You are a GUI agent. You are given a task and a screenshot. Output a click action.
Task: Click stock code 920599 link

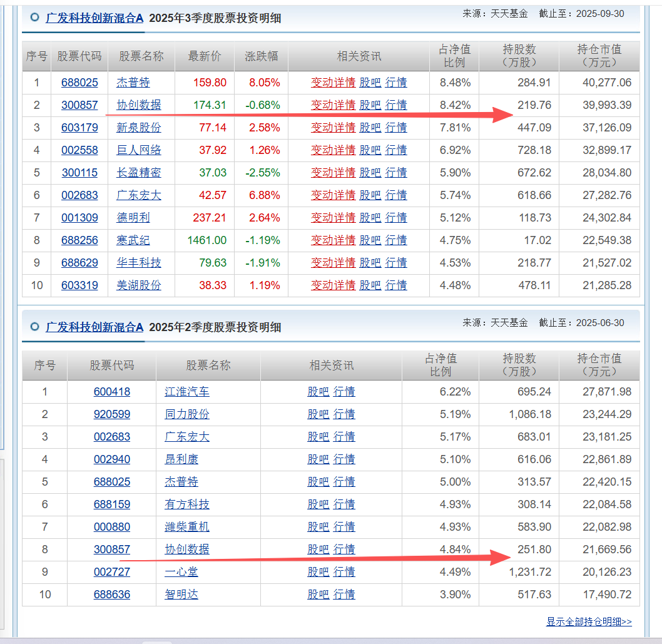pos(112,414)
